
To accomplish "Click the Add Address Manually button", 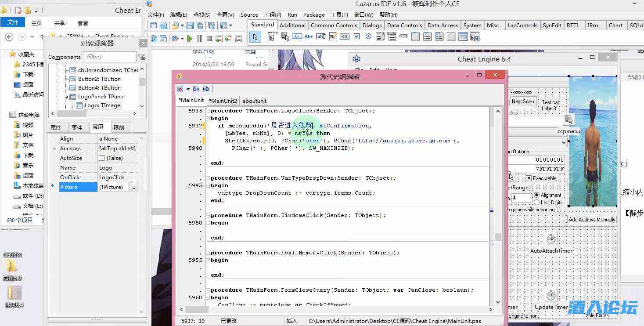I will tap(592, 219).
